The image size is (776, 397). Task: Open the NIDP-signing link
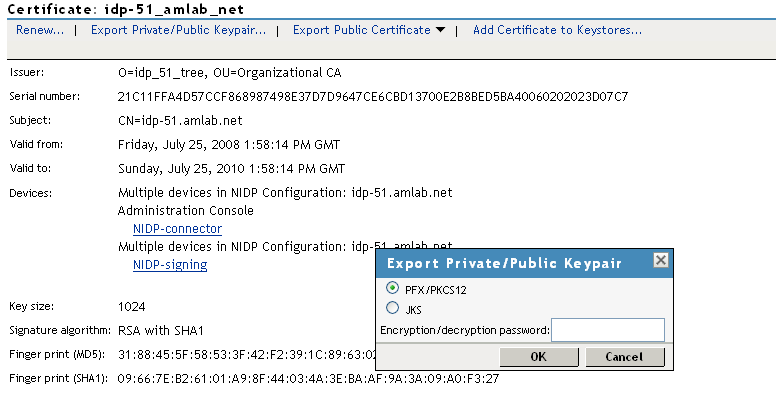tap(170, 265)
